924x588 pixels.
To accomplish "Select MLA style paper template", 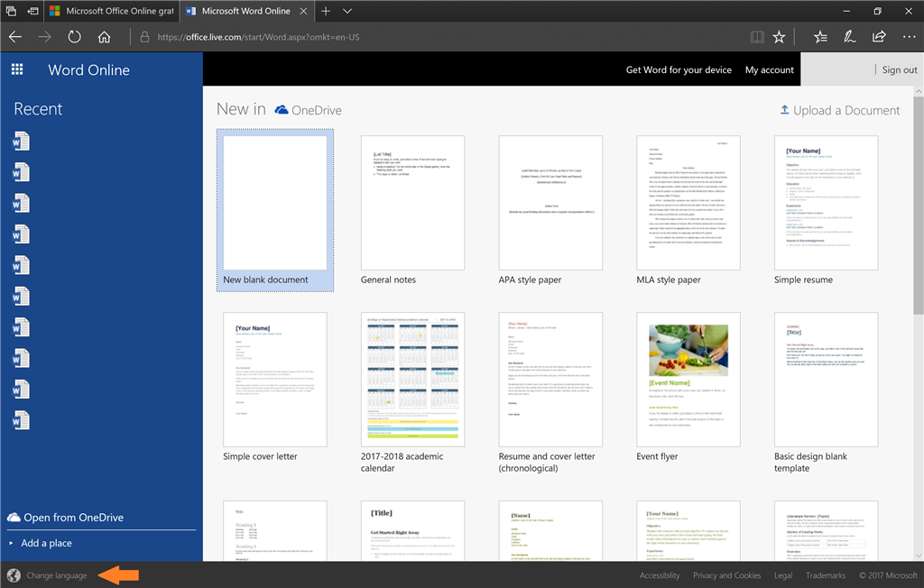I will [688, 210].
